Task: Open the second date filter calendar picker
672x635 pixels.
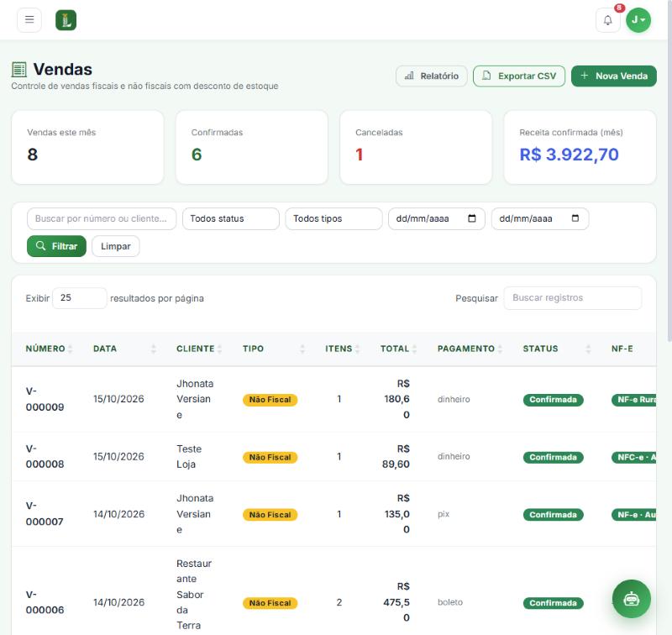Action: click(575, 218)
